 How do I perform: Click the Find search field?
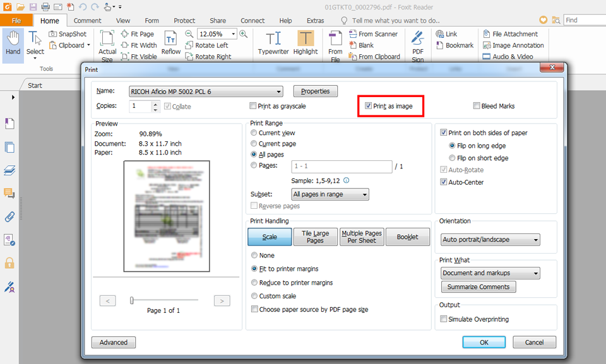coord(585,20)
